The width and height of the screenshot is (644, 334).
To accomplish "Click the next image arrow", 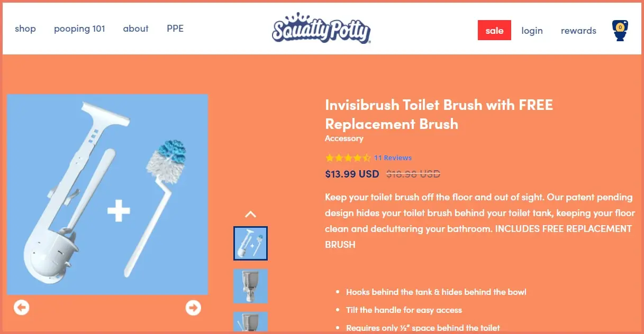I will point(194,307).
